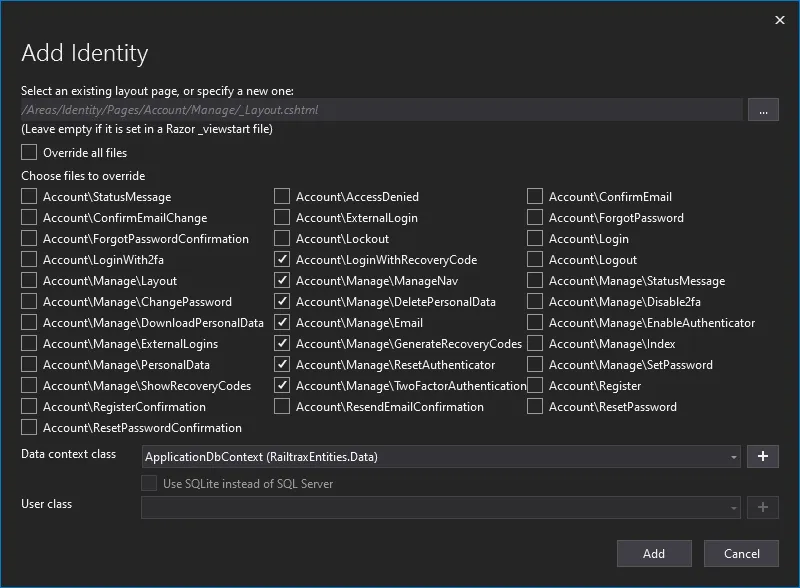Check Account\ConfirmEmail
The width and height of the screenshot is (800, 588).
click(535, 196)
